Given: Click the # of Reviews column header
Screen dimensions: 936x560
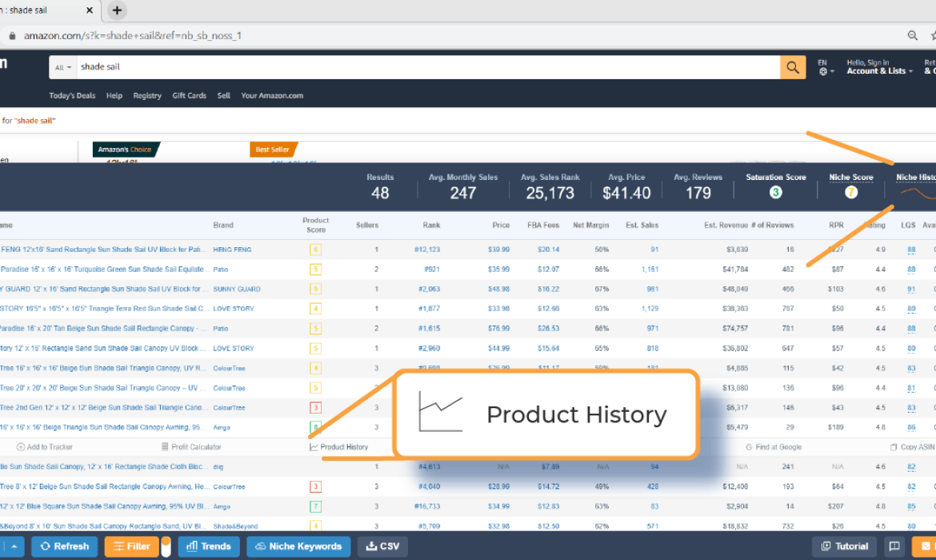Looking at the screenshot, I should (x=773, y=225).
